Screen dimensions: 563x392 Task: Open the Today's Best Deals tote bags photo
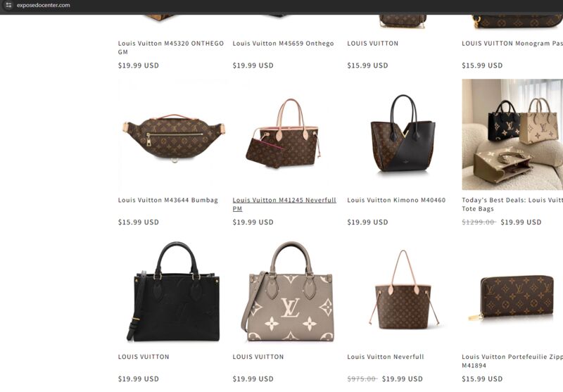click(x=512, y=135)
